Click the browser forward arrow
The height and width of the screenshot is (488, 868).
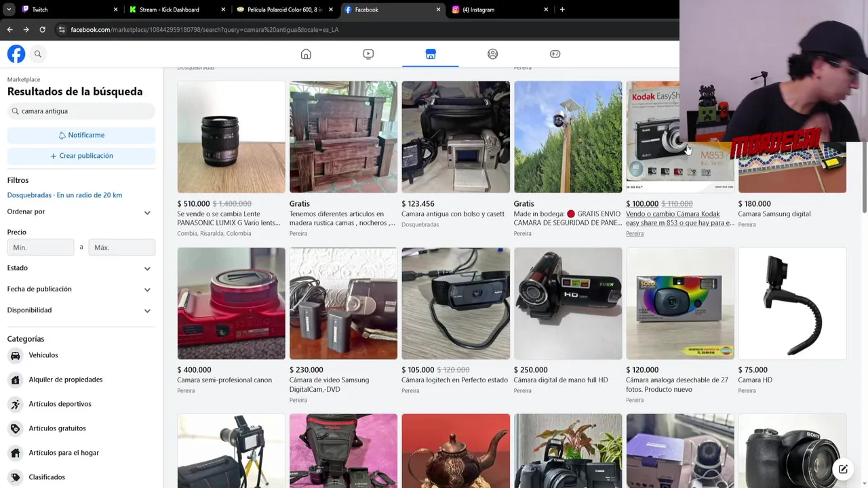[x=26, y=30]
